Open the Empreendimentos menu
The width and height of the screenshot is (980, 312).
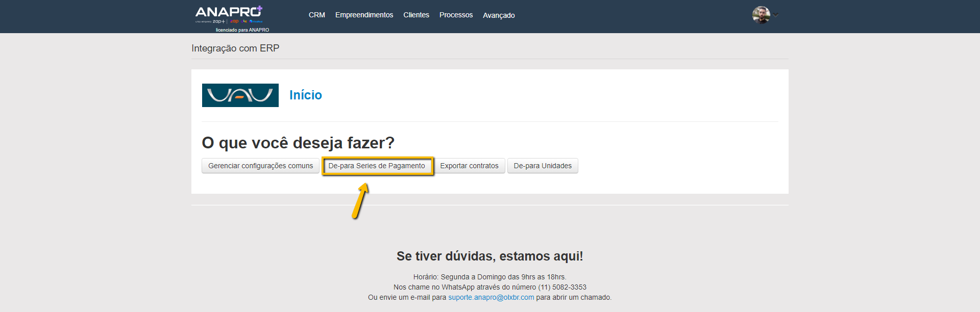364,15
